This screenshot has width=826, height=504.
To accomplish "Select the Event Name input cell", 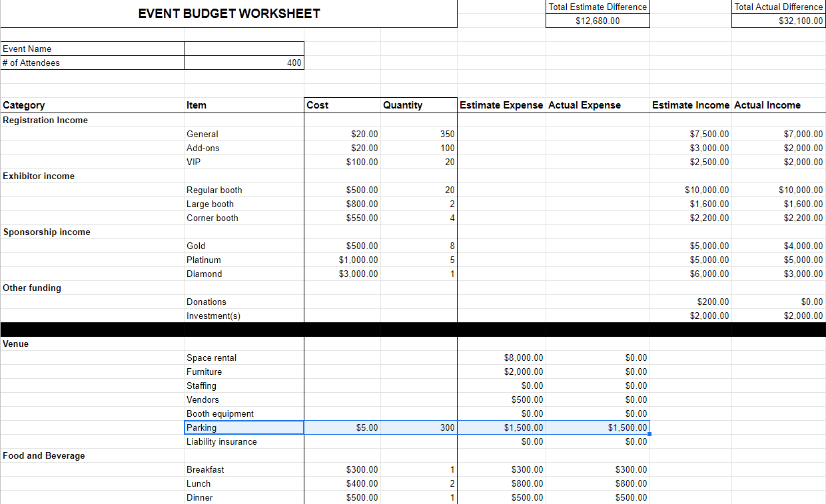I will 243,49.
